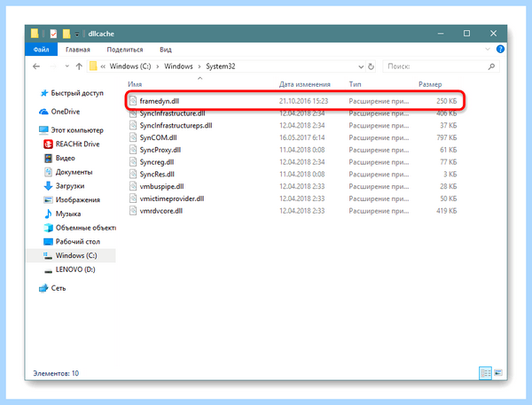Open Музыка folder in sidebar
The width and height of the screenshot is (532, 405).
pyautogui.click(x=62, y=214)
